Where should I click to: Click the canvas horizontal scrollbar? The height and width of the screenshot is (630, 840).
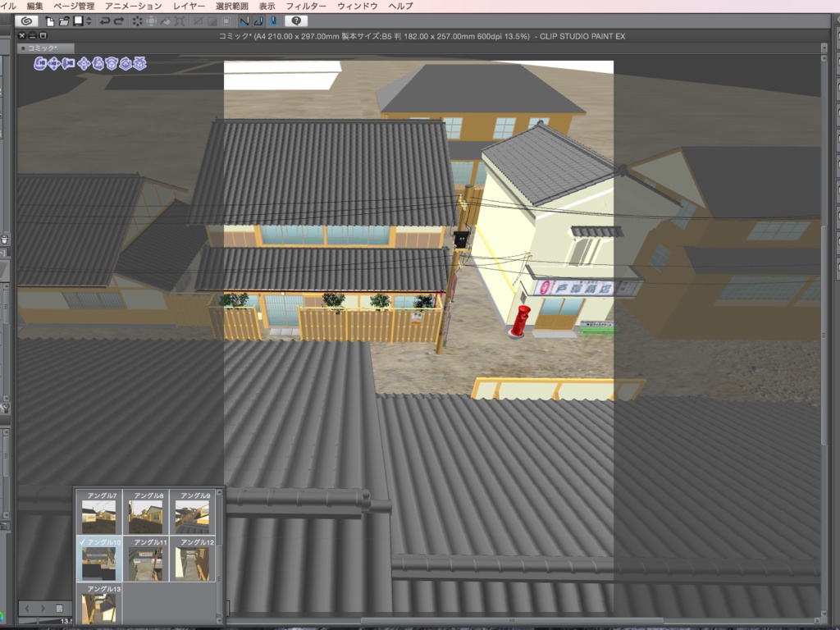[x=512, y=621]
